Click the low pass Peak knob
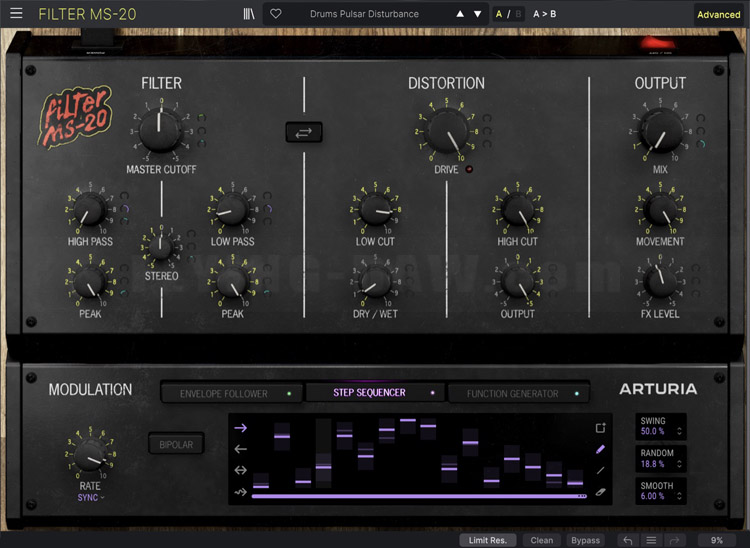This screenshot has width=750, height=548. (x=232, y=282)
